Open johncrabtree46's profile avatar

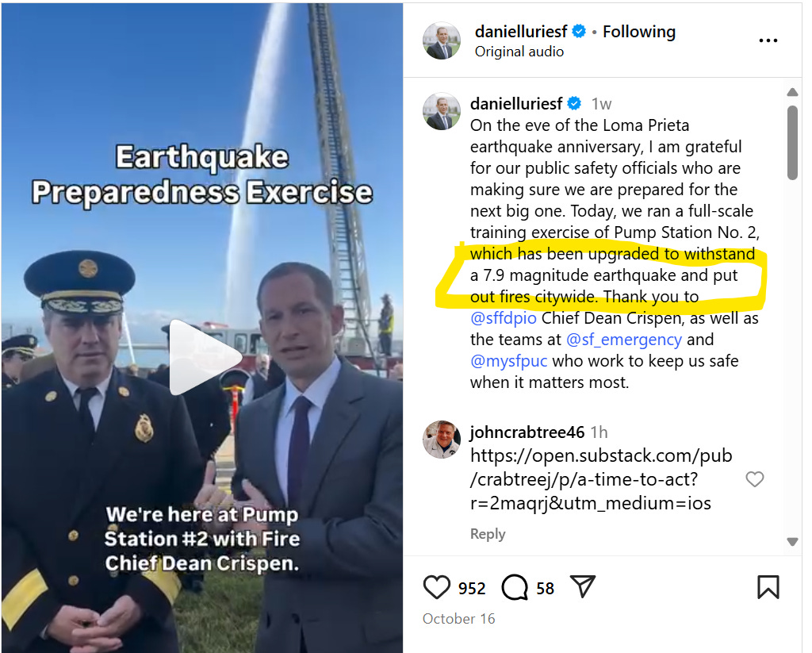tap(441, 440)
